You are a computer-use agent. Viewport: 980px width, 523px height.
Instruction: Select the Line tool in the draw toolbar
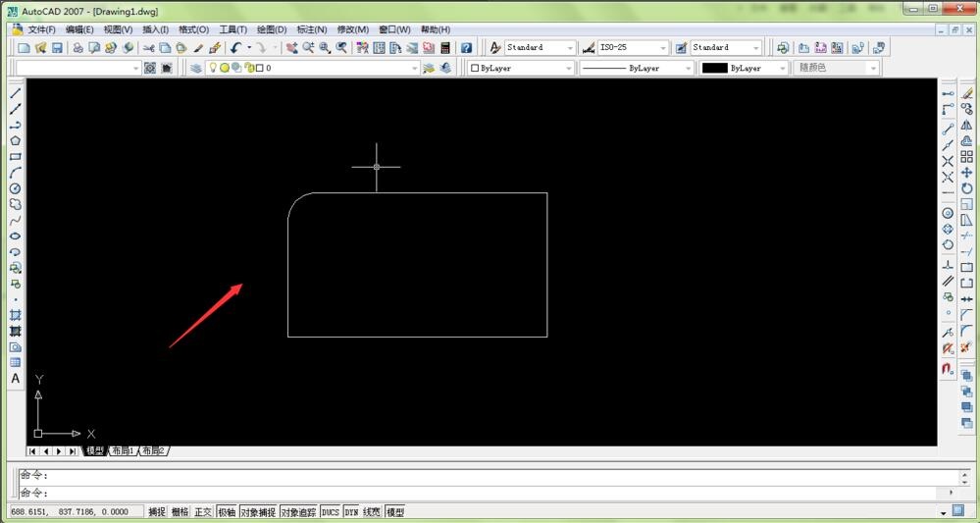coord(16,93)
